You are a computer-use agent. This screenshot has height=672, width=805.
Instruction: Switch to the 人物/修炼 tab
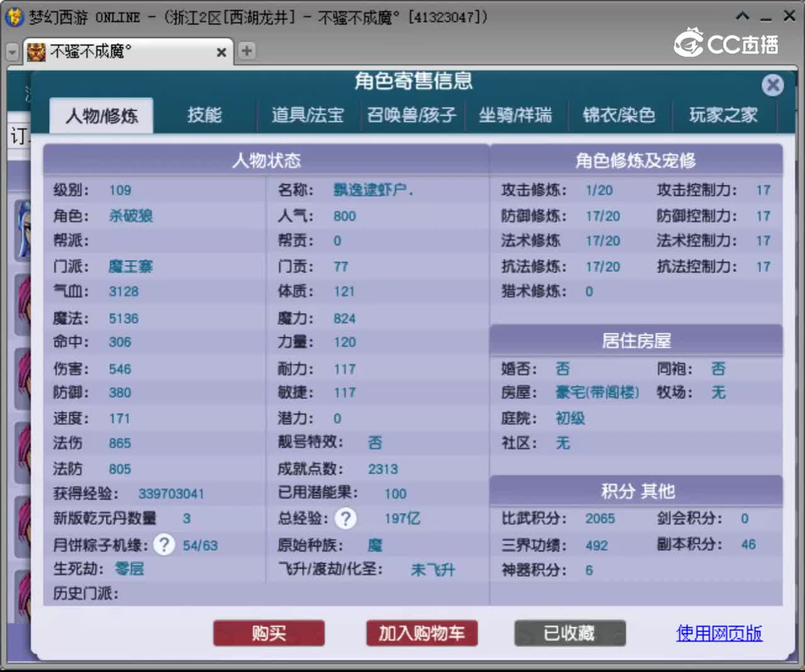102,116
